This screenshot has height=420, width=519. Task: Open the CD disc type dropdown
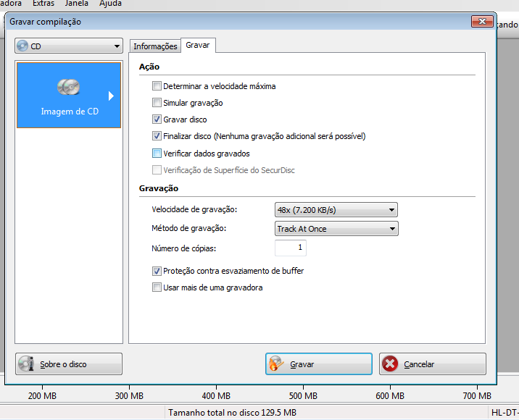(x=69, y=46)
